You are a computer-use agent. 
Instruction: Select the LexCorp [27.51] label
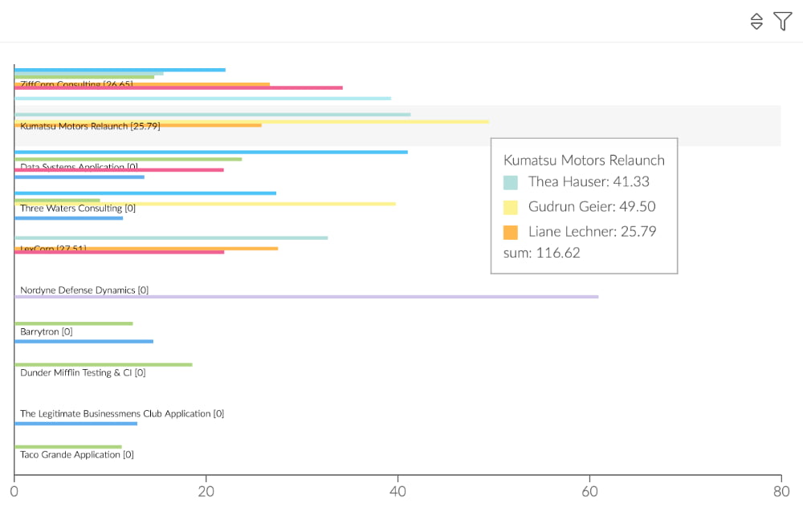tap(53, 249)
